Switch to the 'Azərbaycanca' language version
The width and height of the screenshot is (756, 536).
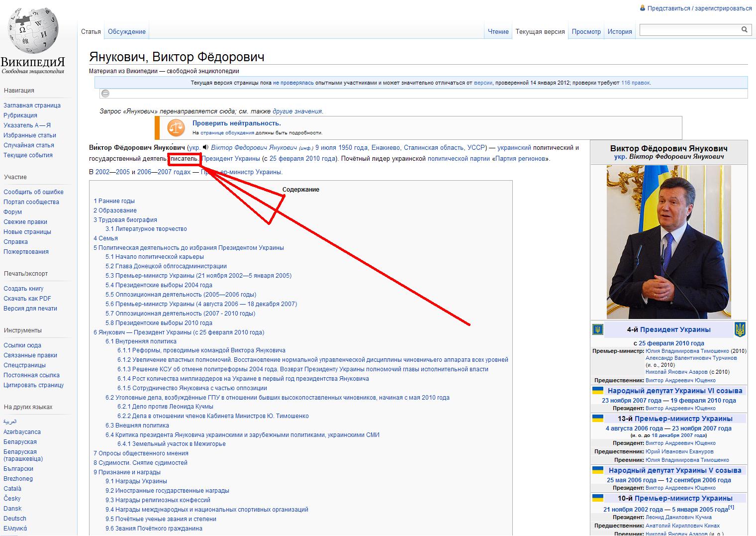tap(22, 432)
